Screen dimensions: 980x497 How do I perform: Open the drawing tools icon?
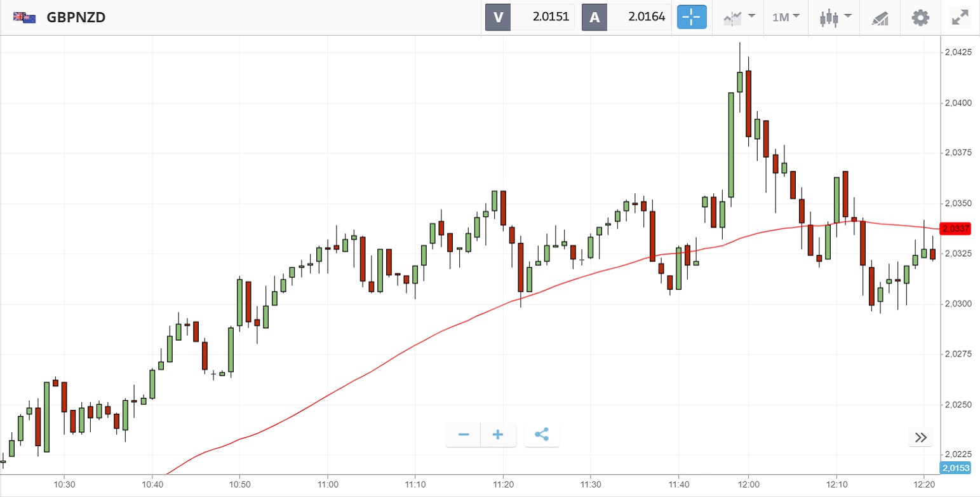[880, 18]
